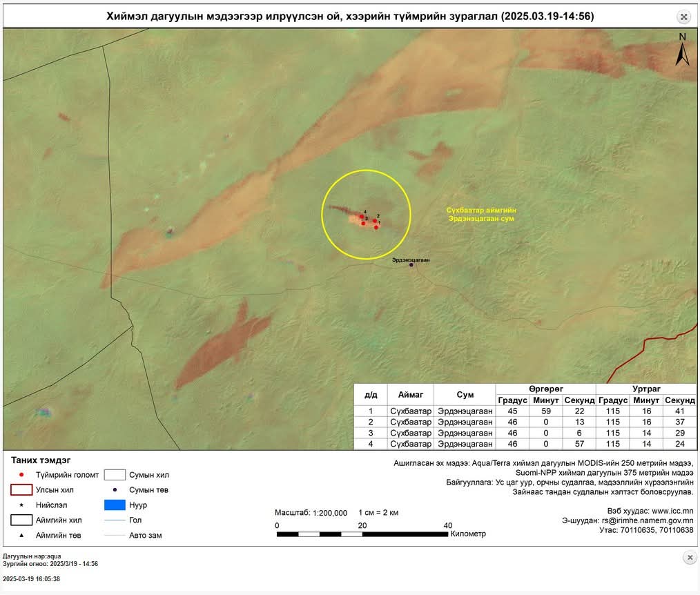Click row 1 in the coordinates table
700x595 pixels.
(525, 411)
